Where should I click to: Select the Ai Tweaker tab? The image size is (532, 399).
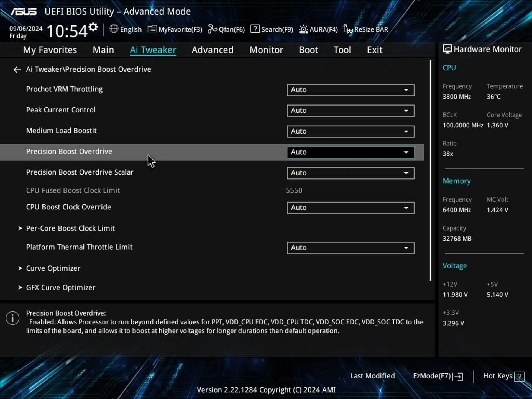(153, 50)
